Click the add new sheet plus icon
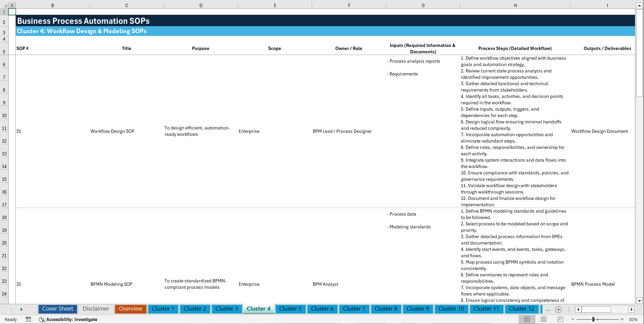The image size is (644, 324). [x=559, y=309]
